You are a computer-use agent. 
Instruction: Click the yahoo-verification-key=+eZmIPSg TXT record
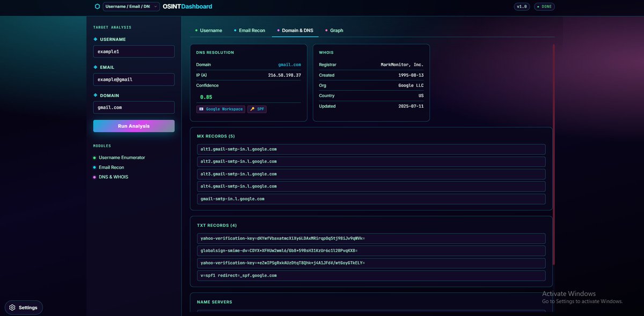pos(371,263)
